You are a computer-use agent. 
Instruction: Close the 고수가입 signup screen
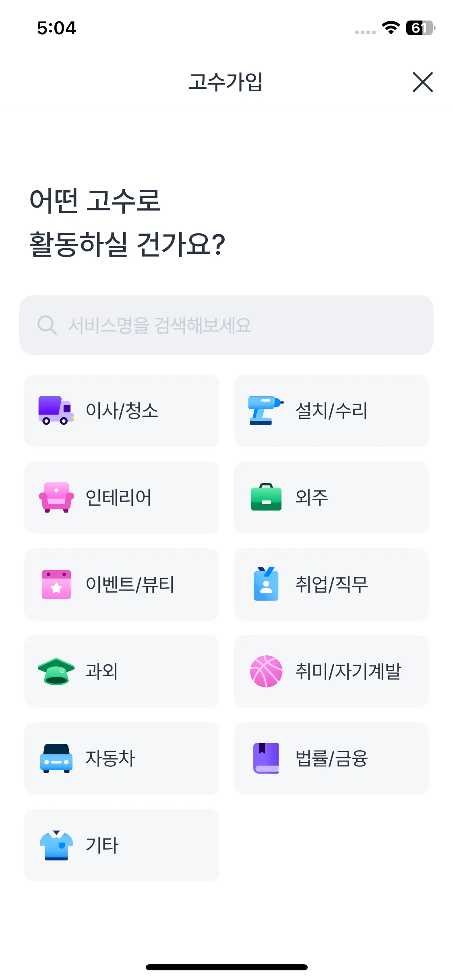[422, 82]
